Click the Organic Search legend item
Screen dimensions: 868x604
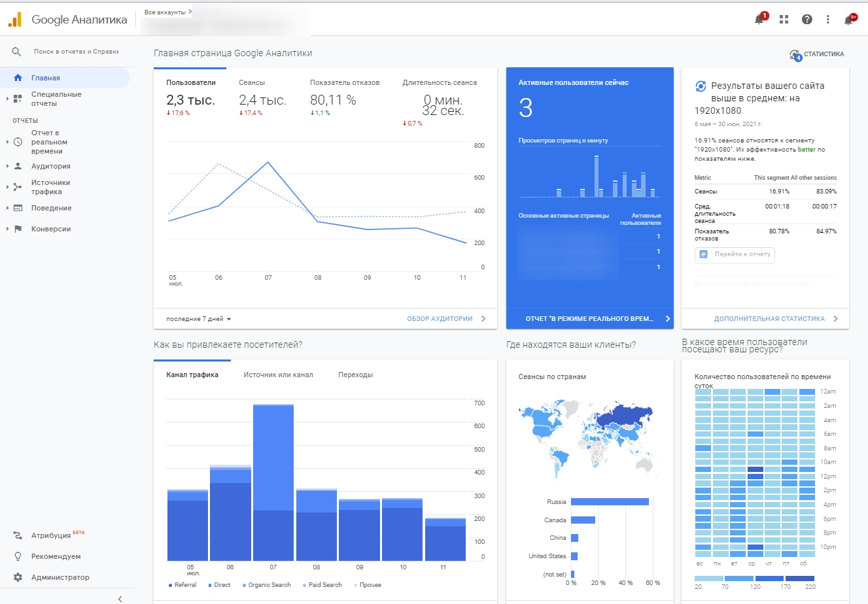pos(267,585)
